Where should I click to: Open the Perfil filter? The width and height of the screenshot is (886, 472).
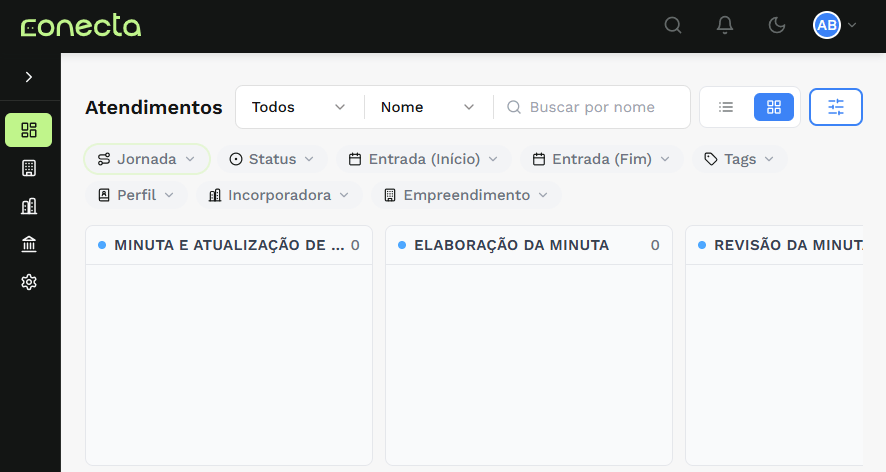click(136, 195)
